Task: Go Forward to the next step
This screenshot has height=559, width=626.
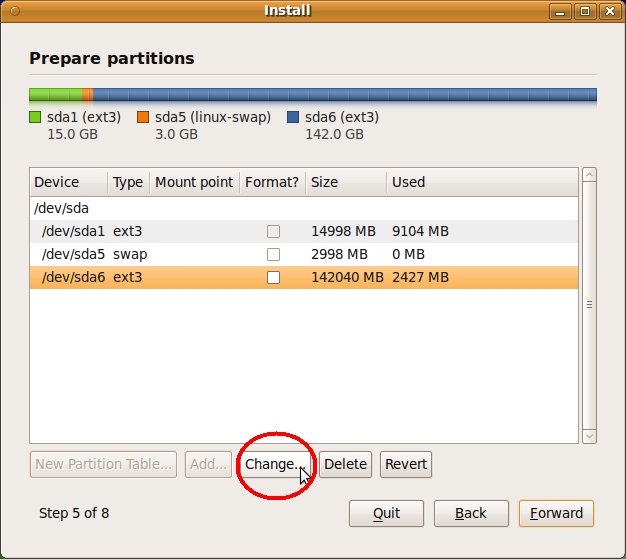Action: click(x=556, y=513)
